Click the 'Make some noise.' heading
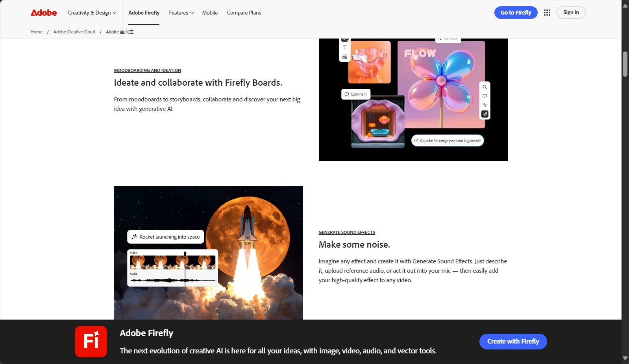Screen dimensions: 629x364 354,245
